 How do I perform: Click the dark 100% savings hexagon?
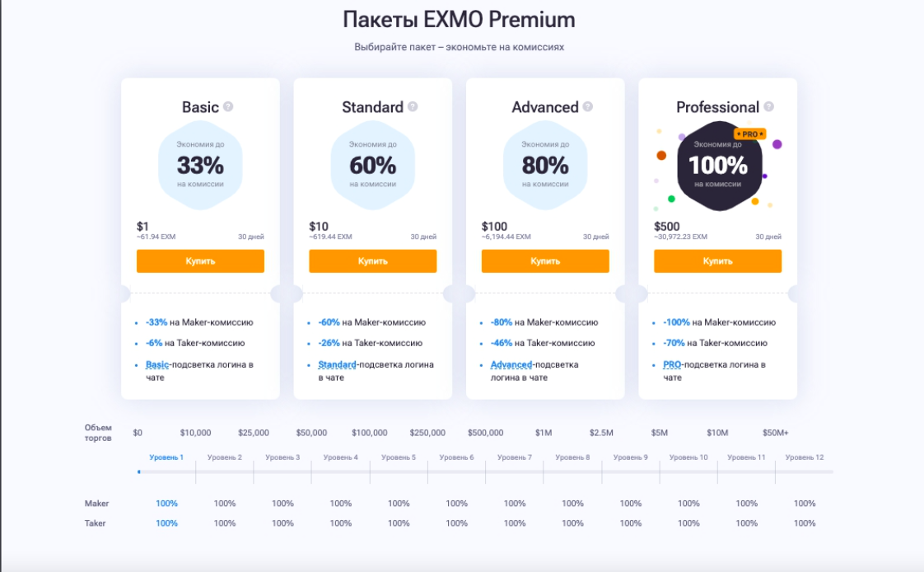coord(719,166)
